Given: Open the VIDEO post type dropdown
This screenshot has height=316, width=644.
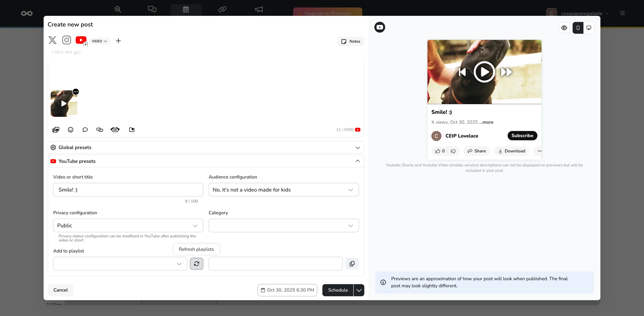Looking at the screenshot, I should 99,41.
